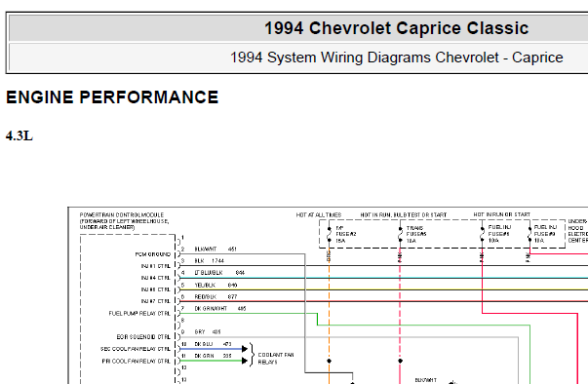Click the 'DK BLU' wire label at pin 10
588x384 pixels.
[x=204, y=344]
